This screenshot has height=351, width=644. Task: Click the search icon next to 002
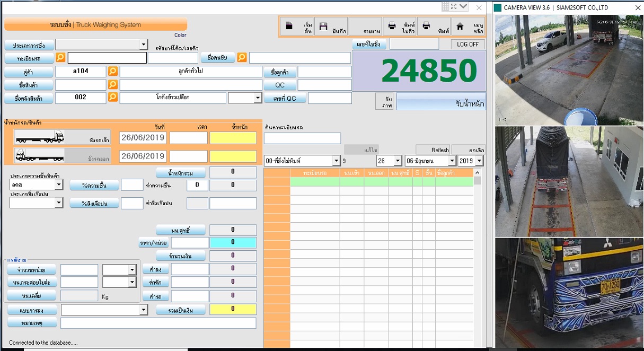(x=113, y=98)
